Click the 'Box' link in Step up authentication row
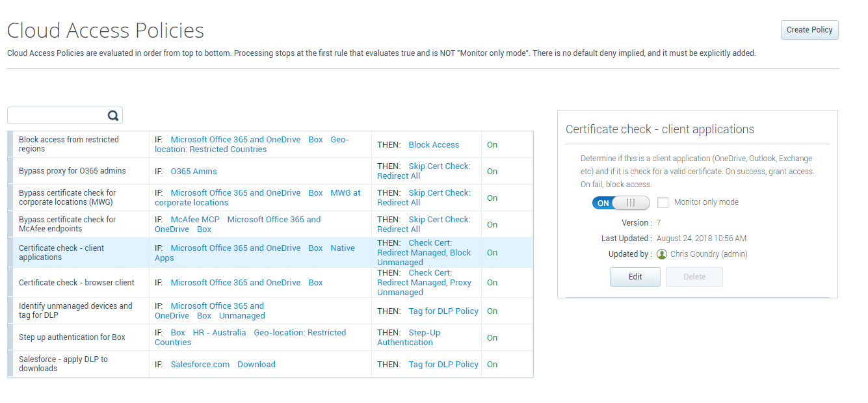This screenshot has width=868, height=403. (178, 333)
